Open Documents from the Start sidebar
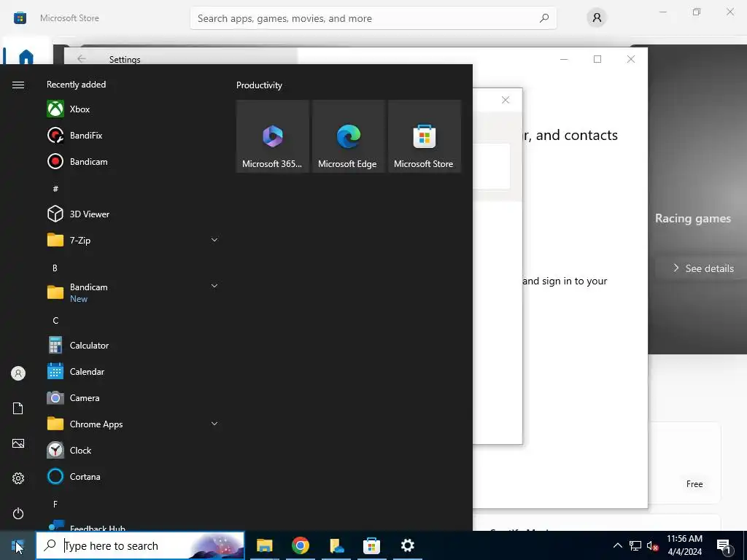This screenshot has height=560, width=747. point(18,408)
